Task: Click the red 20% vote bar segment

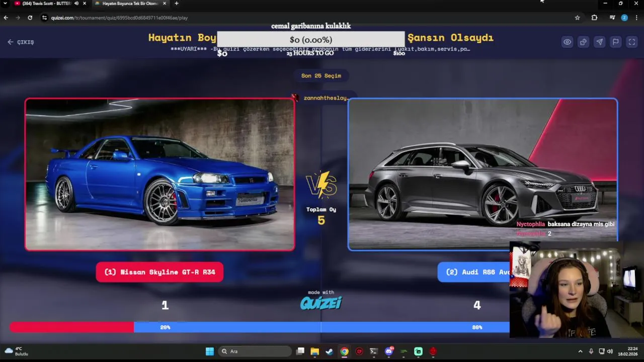Action: 72,327
